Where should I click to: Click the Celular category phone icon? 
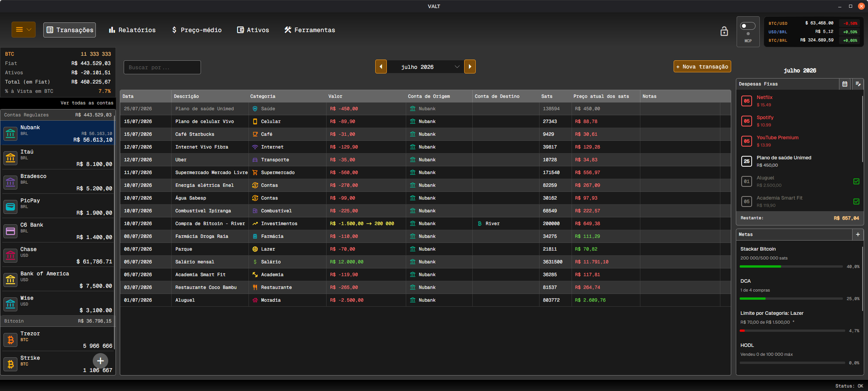[255, 121]
